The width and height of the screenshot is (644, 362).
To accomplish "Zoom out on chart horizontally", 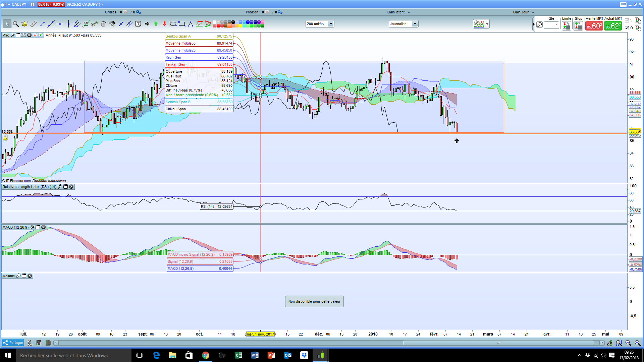I will click(x=628, y=343).
